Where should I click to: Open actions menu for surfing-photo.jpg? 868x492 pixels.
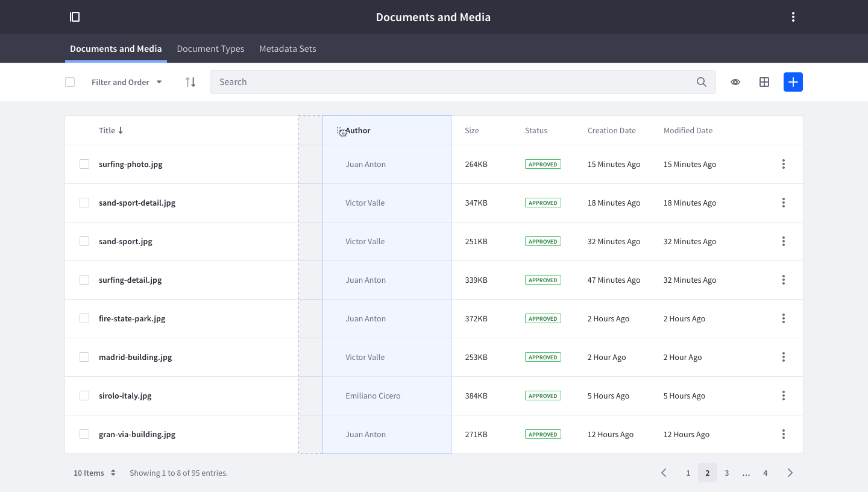pyautogui.click(x=784, y=164)
